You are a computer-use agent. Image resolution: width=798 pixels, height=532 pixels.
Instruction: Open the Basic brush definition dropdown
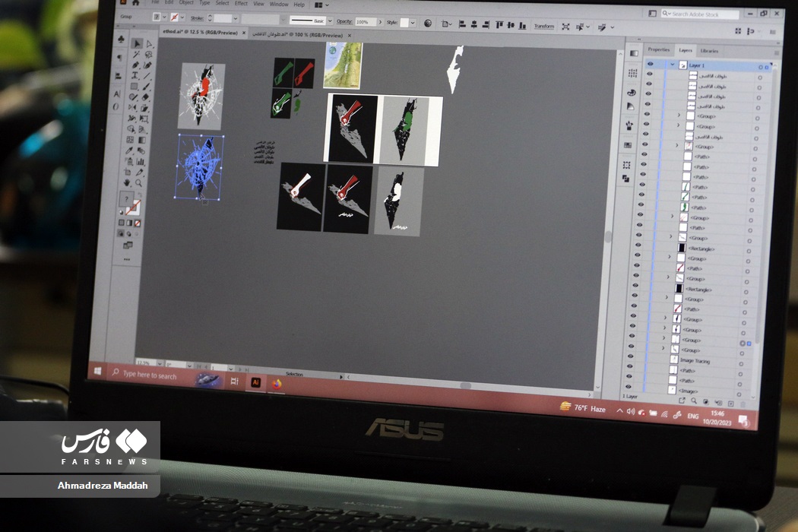pos(331,21)
